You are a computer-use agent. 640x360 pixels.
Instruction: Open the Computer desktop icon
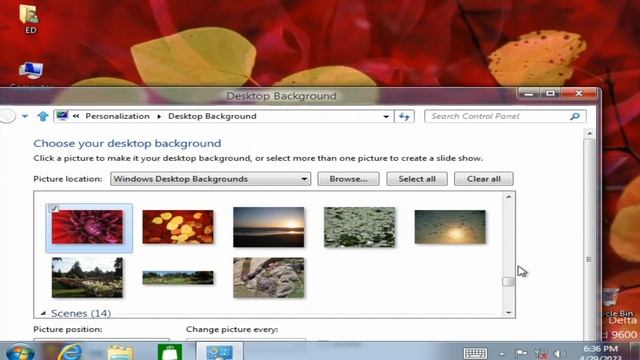click(x=31, y=73)
